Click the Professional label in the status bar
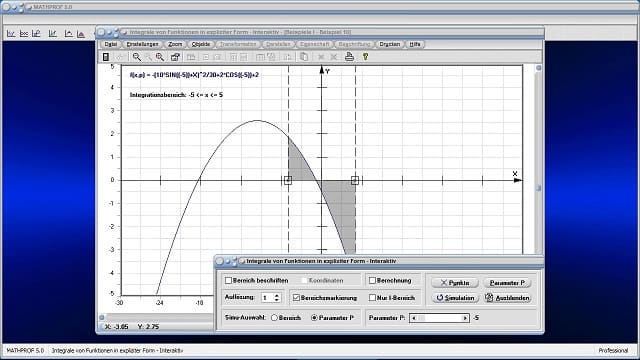The image size is (640, 360). click(613, 351)
